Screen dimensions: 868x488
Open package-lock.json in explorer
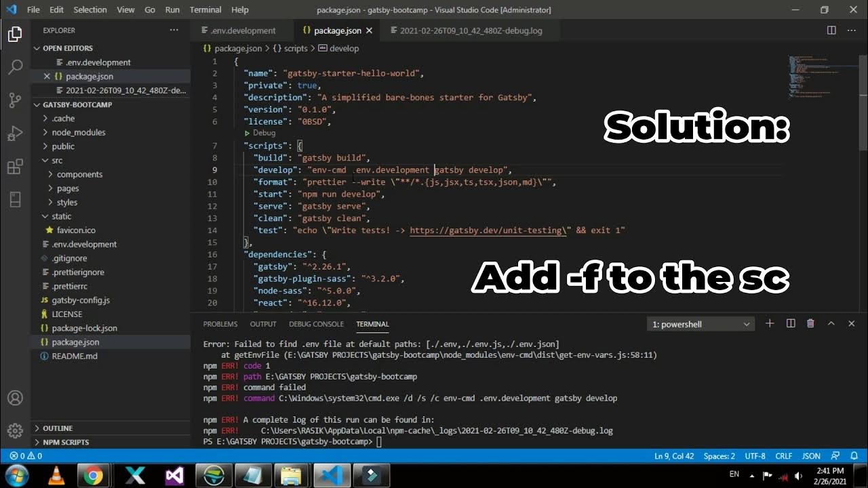pyautogui.click(x=111, y=328)
